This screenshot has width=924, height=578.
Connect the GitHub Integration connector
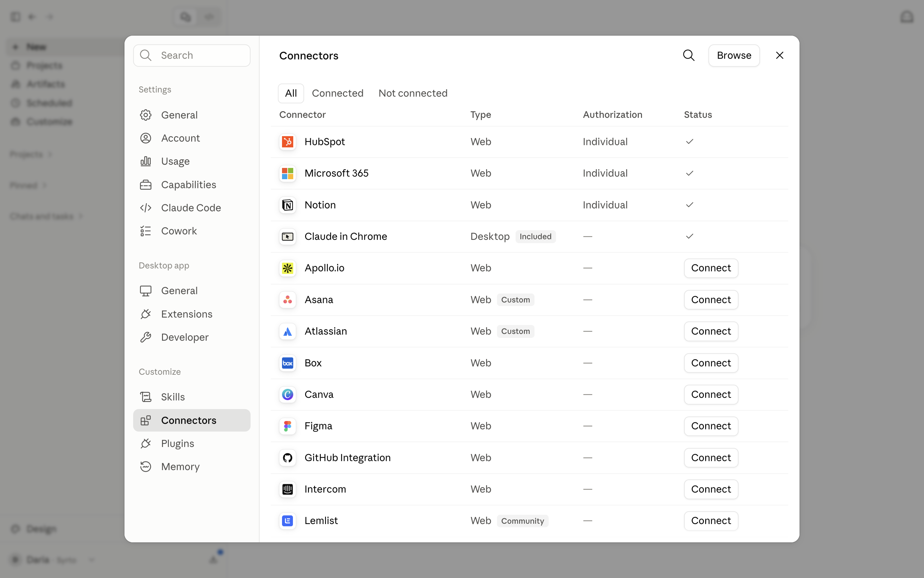pos(711,458)
